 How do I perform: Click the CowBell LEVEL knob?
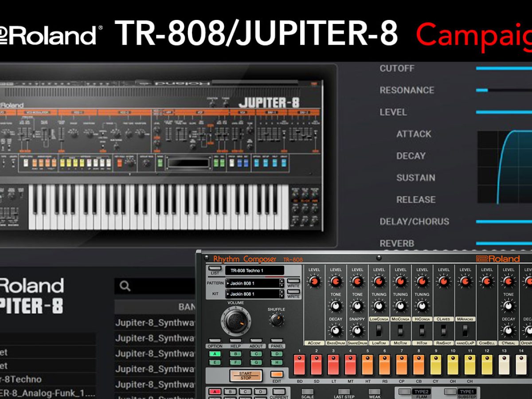point(487,281)
